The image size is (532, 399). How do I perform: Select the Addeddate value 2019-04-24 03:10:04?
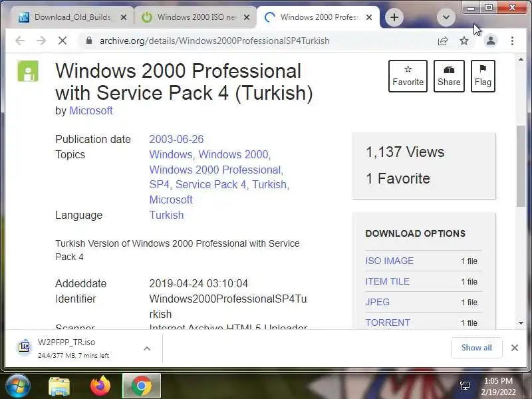coord(198,284)
